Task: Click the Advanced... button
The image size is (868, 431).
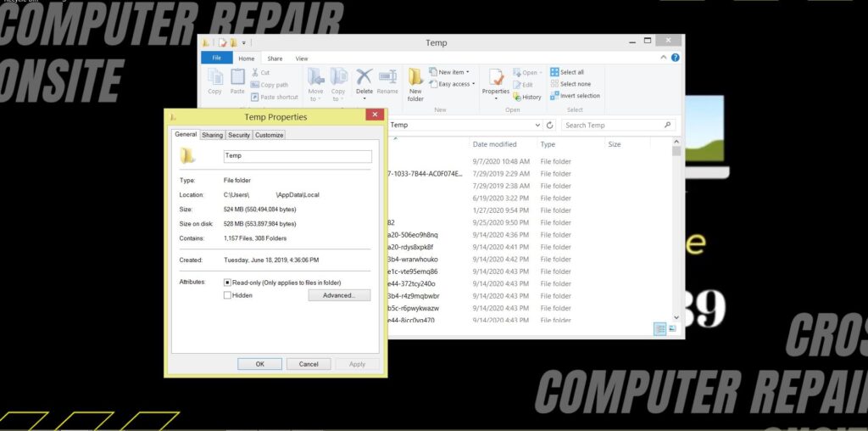Action: pos(339,295)
